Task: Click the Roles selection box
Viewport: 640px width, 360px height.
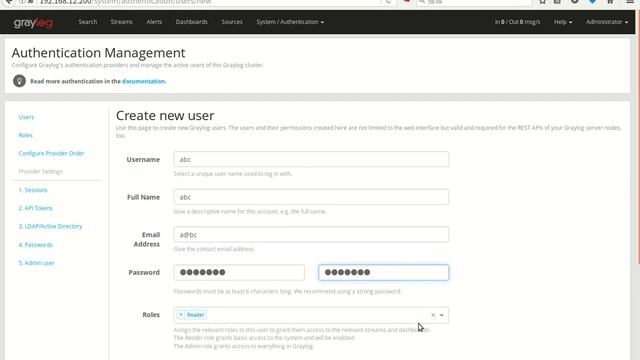Action: click(311, 315)
